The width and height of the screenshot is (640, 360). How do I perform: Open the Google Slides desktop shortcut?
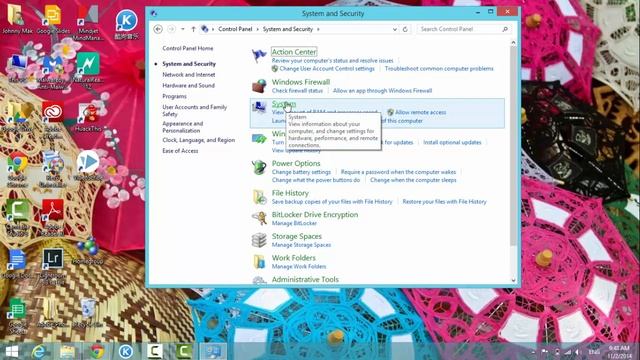[52, 19]
